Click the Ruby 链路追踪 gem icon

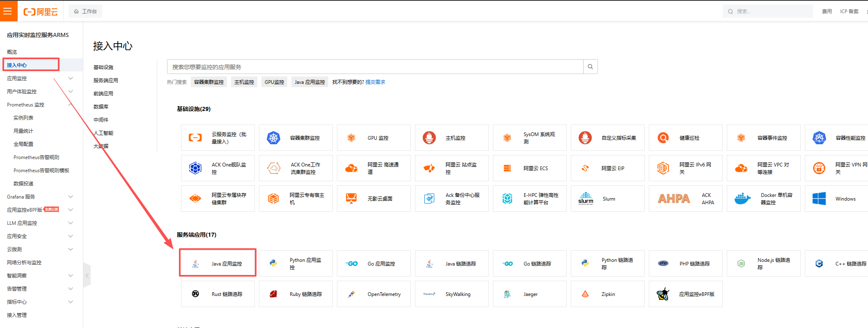tap(273, 294)
